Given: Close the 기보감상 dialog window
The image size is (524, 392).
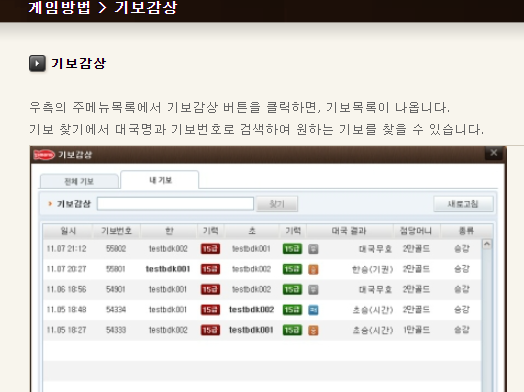Looking at the screenshot, I should pos(494,153).
